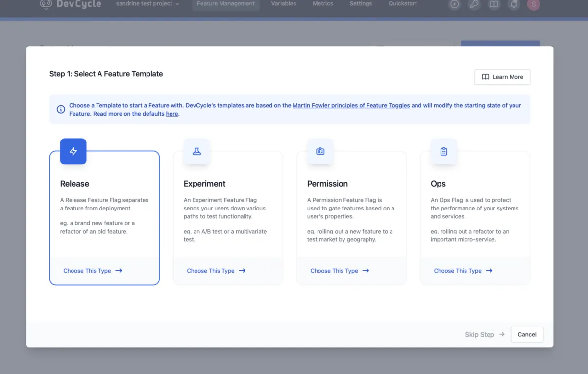Click the Permission ID card icon
Screen dimensions: 588x374
(320, 151)
